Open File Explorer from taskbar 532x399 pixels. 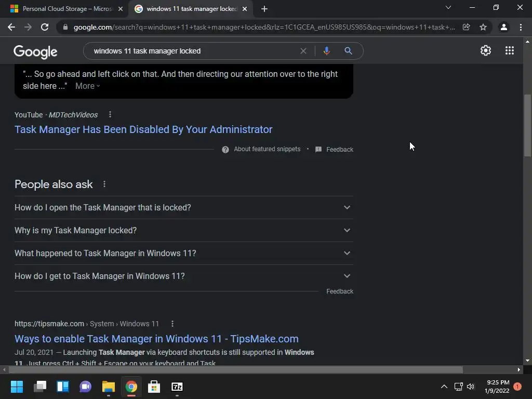tap(109, 387)
